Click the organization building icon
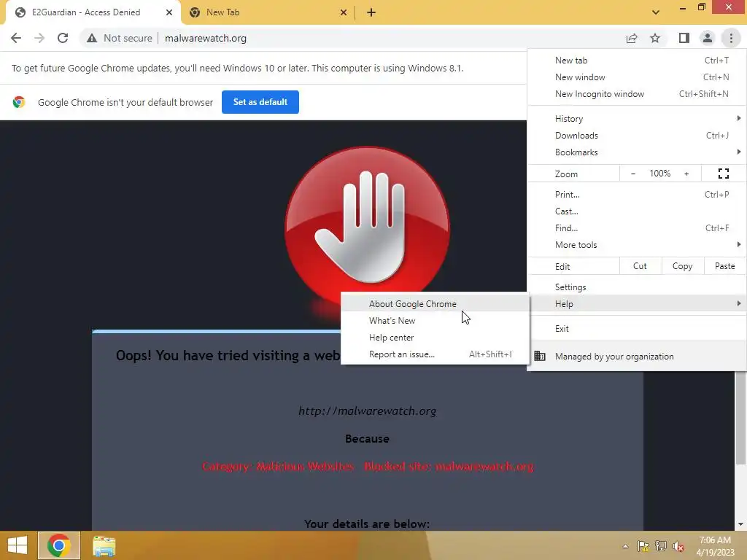747x560 pixels. [x=540, y=356]
